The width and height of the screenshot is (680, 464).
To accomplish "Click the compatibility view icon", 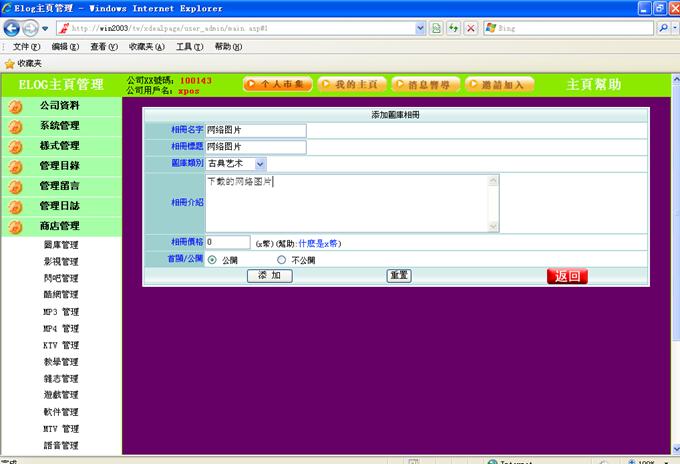I will 436,28.
